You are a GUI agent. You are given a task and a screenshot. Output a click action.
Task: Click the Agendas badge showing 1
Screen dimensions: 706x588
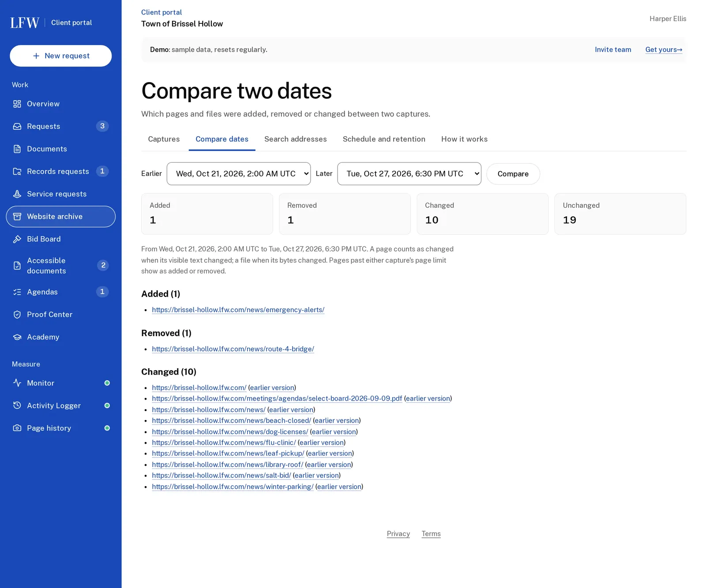tap(102, 292)
